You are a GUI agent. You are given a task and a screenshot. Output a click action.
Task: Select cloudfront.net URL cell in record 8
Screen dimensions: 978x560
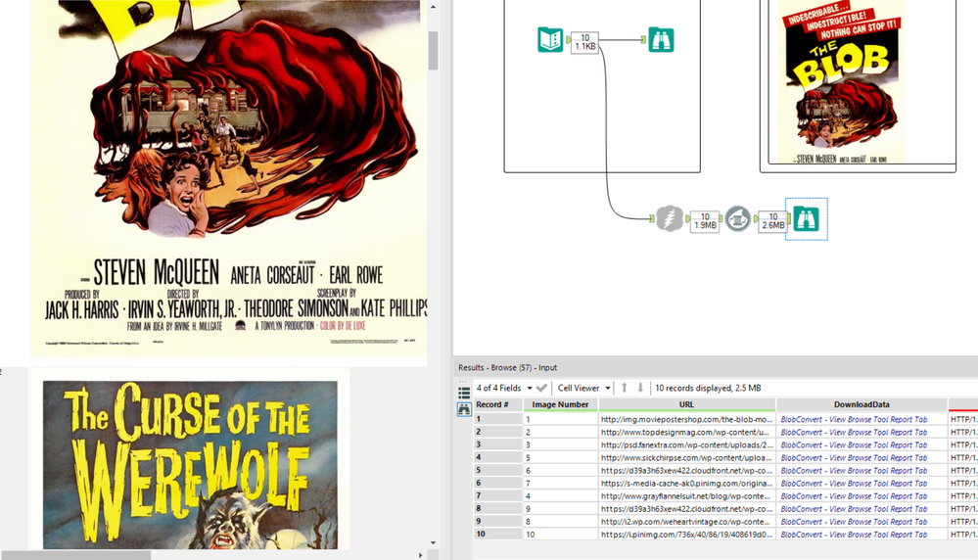pyautogui.click(x=686, y=509)
